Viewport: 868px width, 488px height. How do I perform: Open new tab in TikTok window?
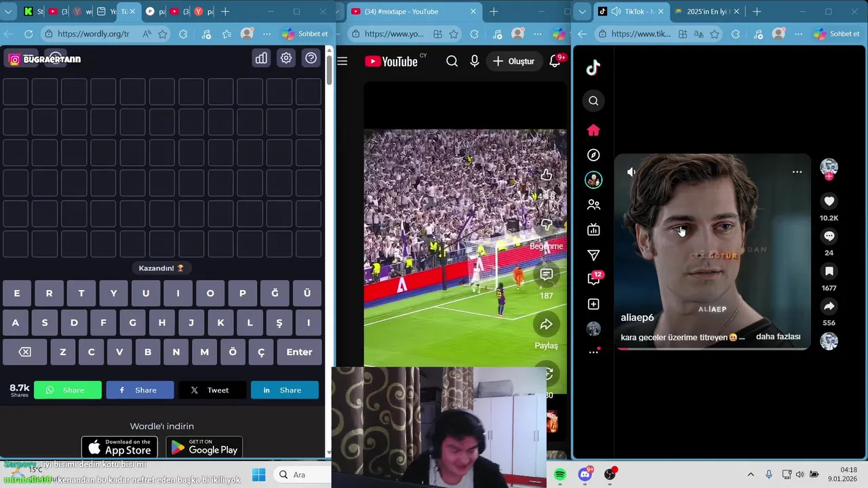pos(757,12)
